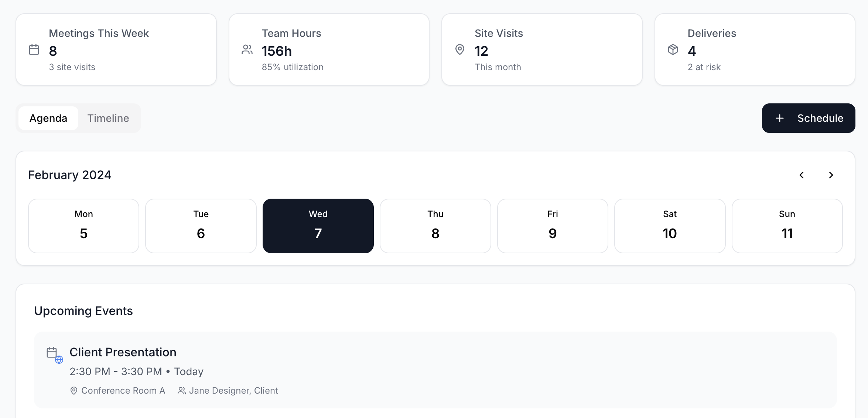Click the Team Hours people icon

pyautogui.click(x=246, y=49)
